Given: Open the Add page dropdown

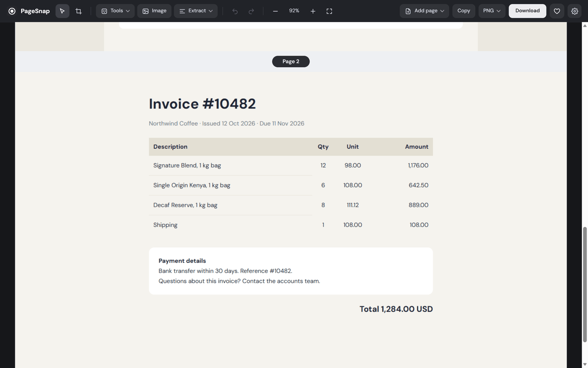Looking at the screenshot, I should coord(424,11).
